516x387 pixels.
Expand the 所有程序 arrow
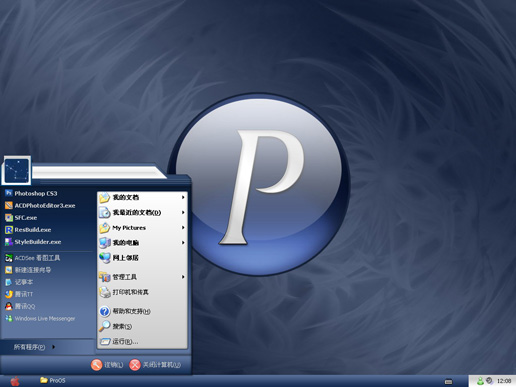pyautogui.click(x=53, y=347)
